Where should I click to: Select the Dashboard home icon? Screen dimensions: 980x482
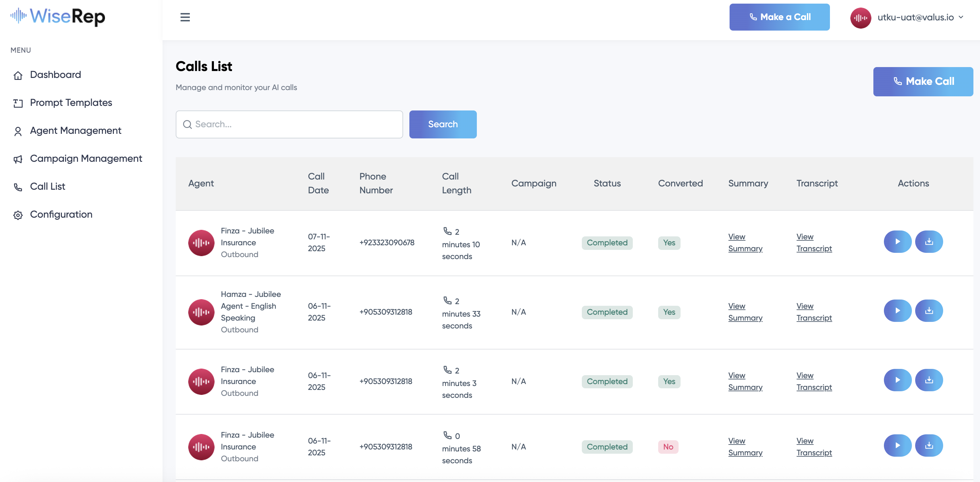tap(18, 75)
